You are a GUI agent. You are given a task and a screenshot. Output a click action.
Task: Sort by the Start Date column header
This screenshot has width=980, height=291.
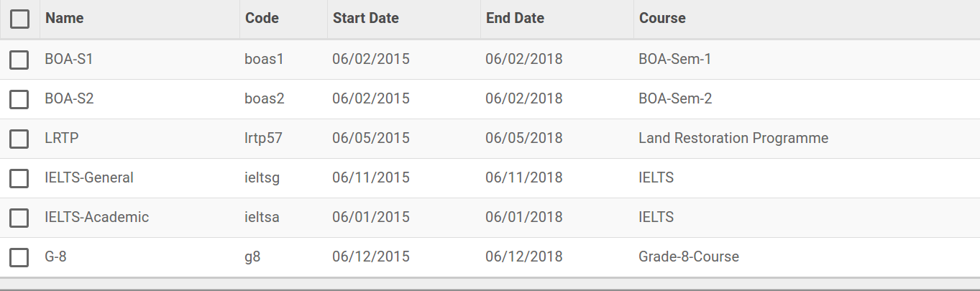click(366, 19)
